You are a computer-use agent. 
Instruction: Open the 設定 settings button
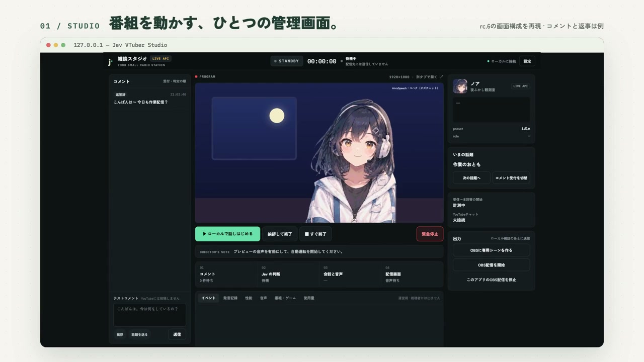pyautogui.click(x=527, y=61)
